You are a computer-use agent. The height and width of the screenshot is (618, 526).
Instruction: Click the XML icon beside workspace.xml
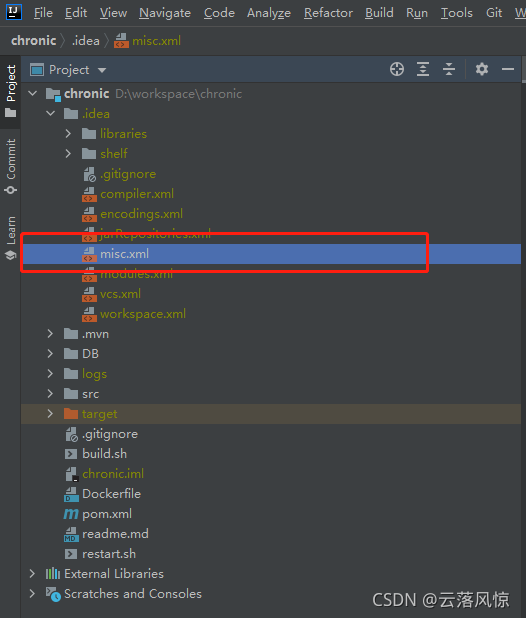pos(89,314)
